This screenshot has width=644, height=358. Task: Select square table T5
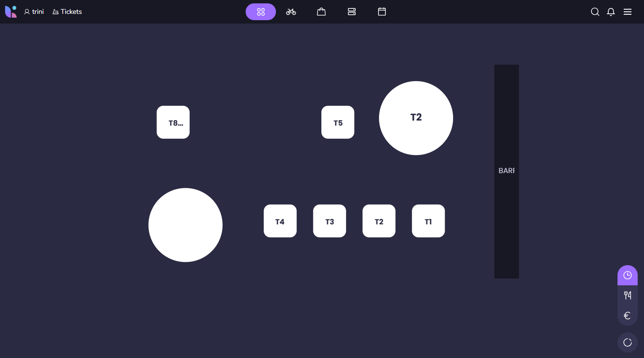[x=338, y=122]
